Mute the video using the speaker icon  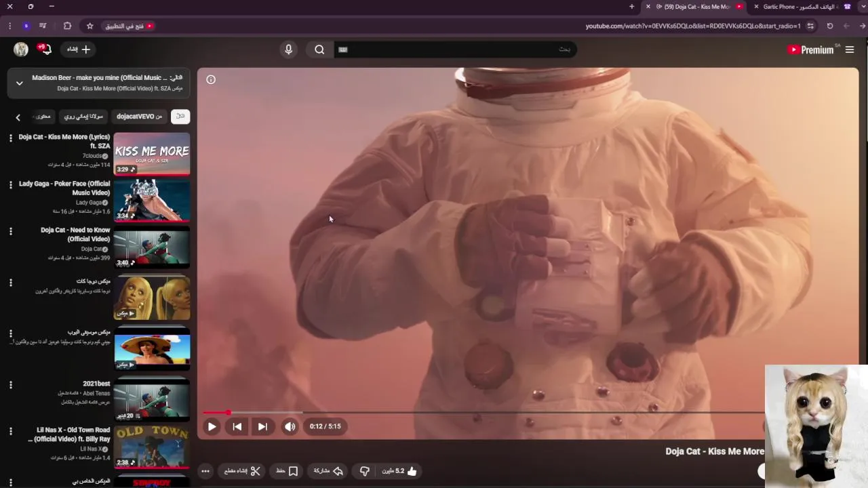[290, 426]
